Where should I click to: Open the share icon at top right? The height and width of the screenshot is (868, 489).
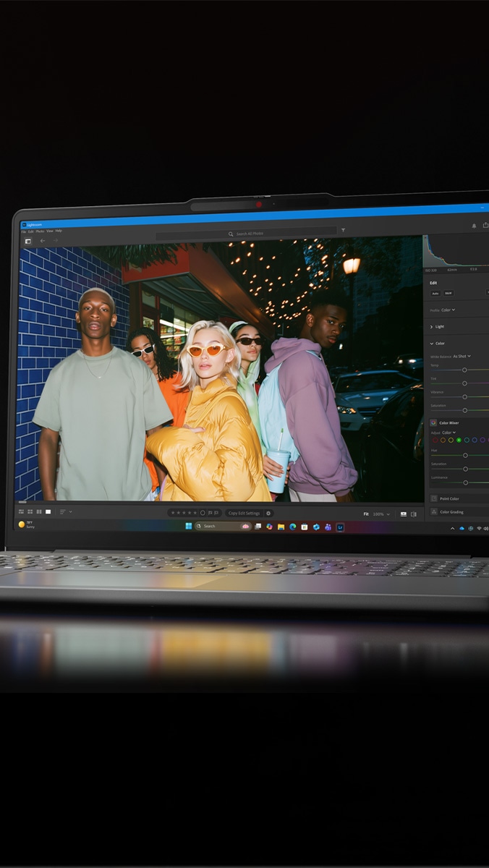(485, 225)
